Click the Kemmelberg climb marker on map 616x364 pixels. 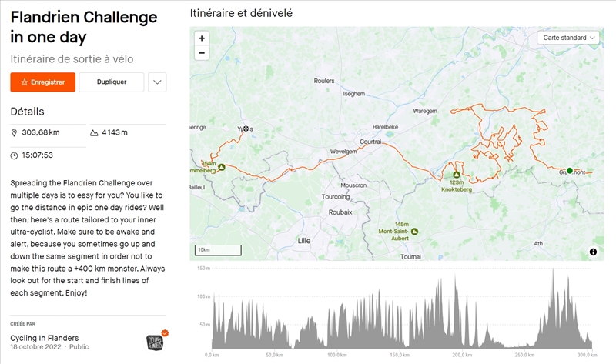(x=221, y=167)
